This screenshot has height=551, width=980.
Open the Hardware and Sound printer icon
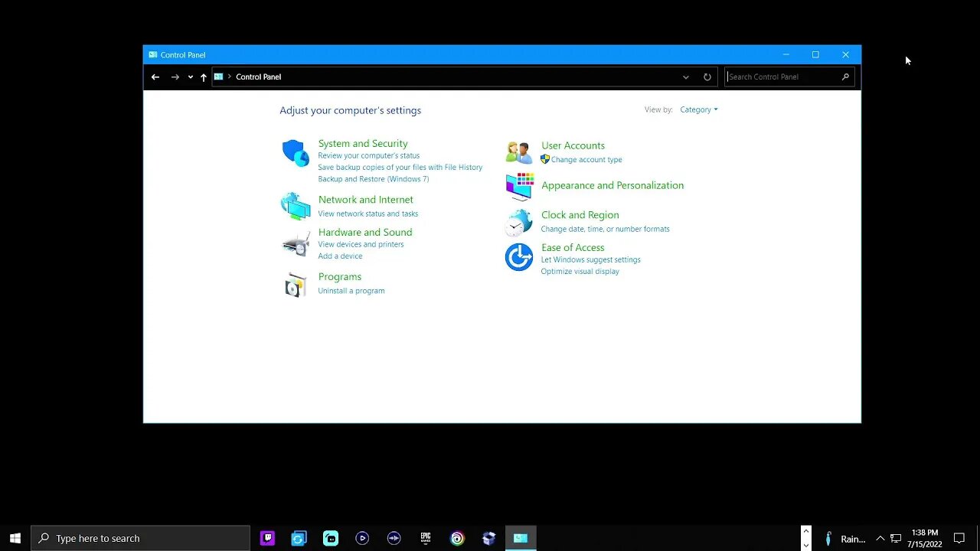pos(296,244)
